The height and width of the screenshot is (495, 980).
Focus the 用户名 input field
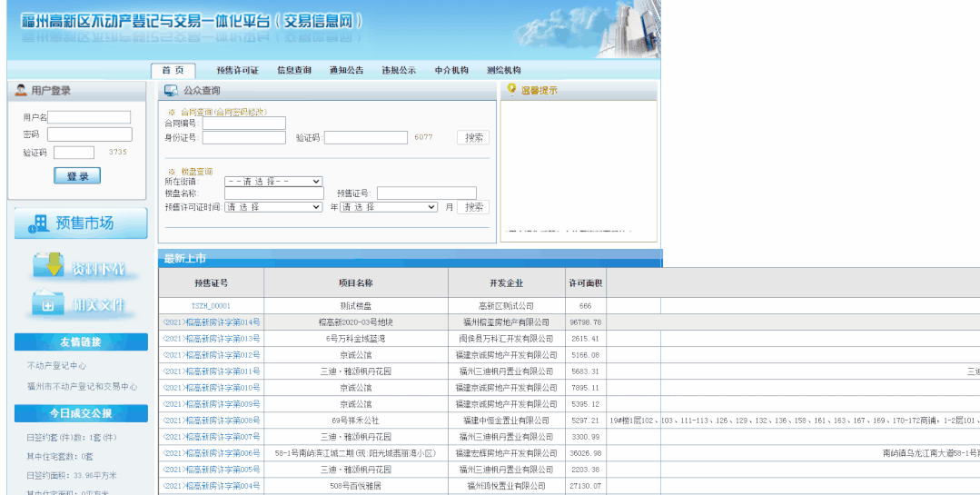click(89, 117)
